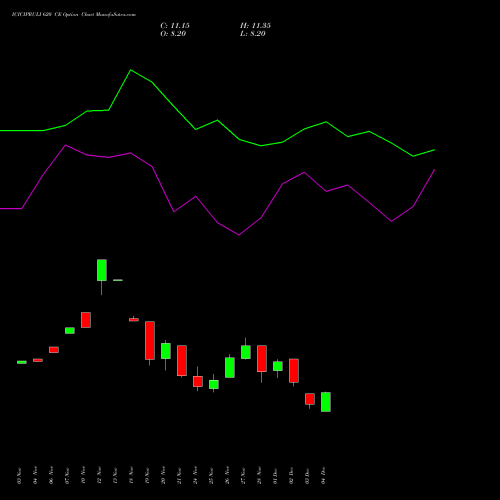Click the red candle for 10 Nov

click(x=86, y=320)
